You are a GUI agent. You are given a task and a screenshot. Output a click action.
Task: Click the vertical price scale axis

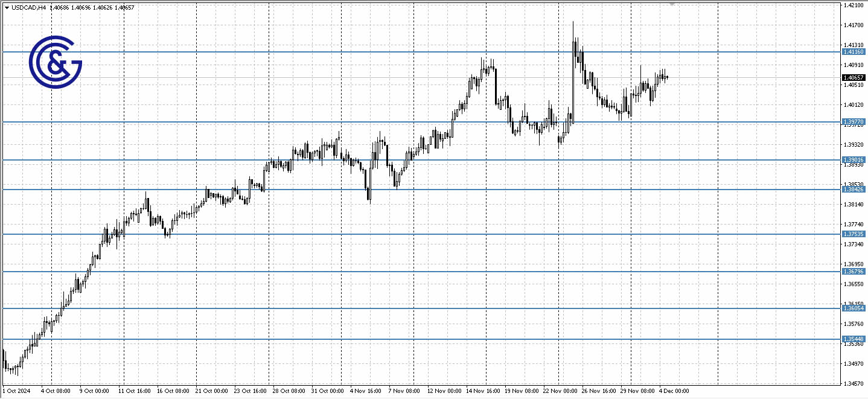point(852,211)
